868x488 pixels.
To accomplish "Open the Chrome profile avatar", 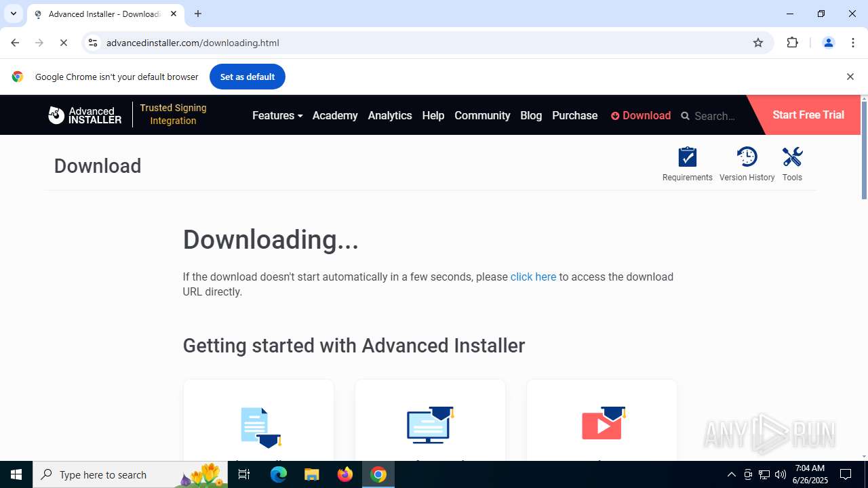I will click(828, 43).
